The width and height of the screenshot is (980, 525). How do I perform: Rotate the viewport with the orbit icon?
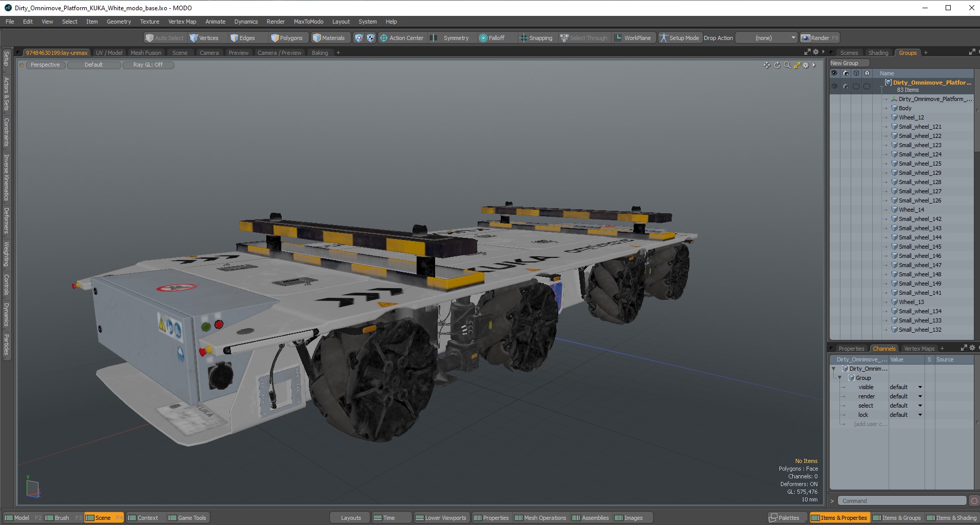point(777,65)
